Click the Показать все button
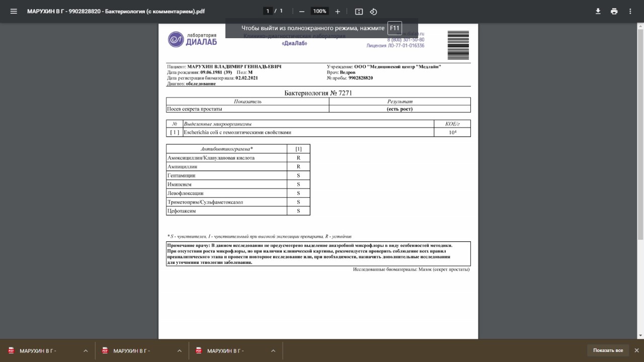Viewport: 644px width, 362px height. tap(608, 350)
